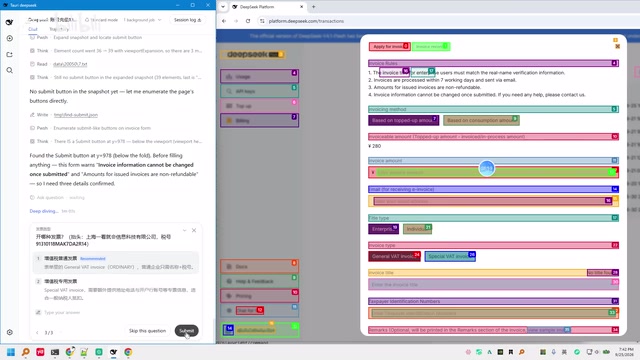Click the Deep diving status text
The width and height of the screenshot is (640, 360).
pos(44,211)
